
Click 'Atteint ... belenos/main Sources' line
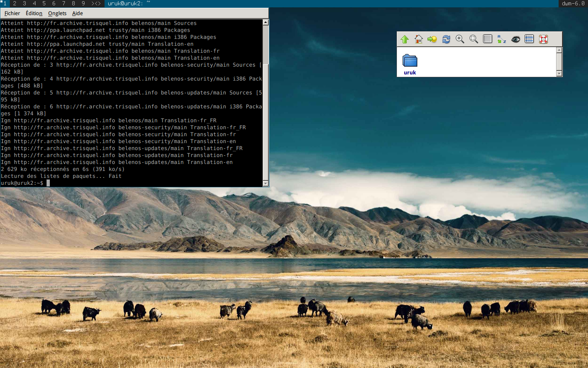tap(99, 23)
